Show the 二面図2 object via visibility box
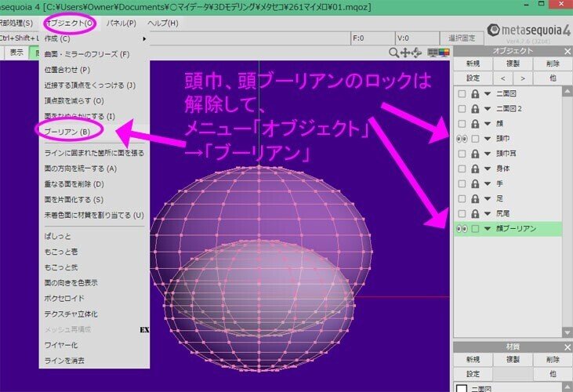Image resolution: width=573 pixels, height=392 pixels. pos(462,109)
